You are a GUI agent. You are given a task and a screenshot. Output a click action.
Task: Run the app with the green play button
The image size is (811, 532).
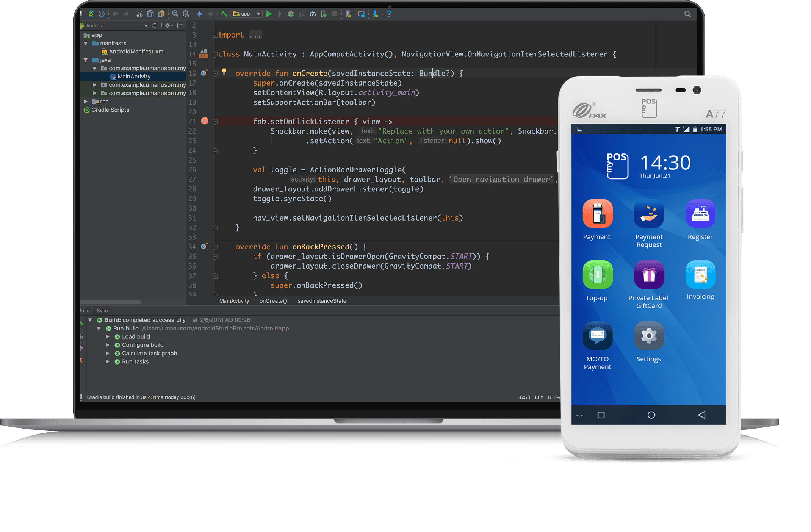point(269,14)
